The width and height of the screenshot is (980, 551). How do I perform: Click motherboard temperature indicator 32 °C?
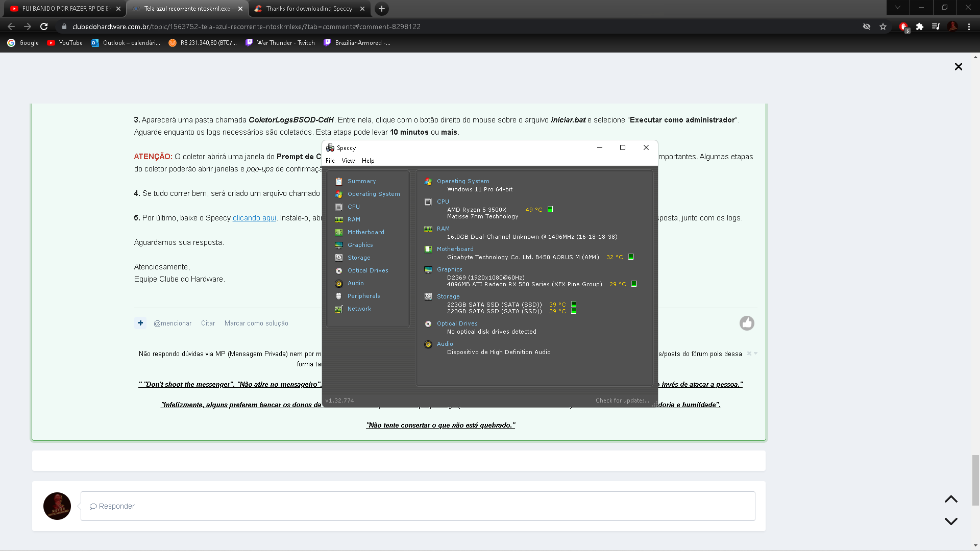[x=615, y=257]
